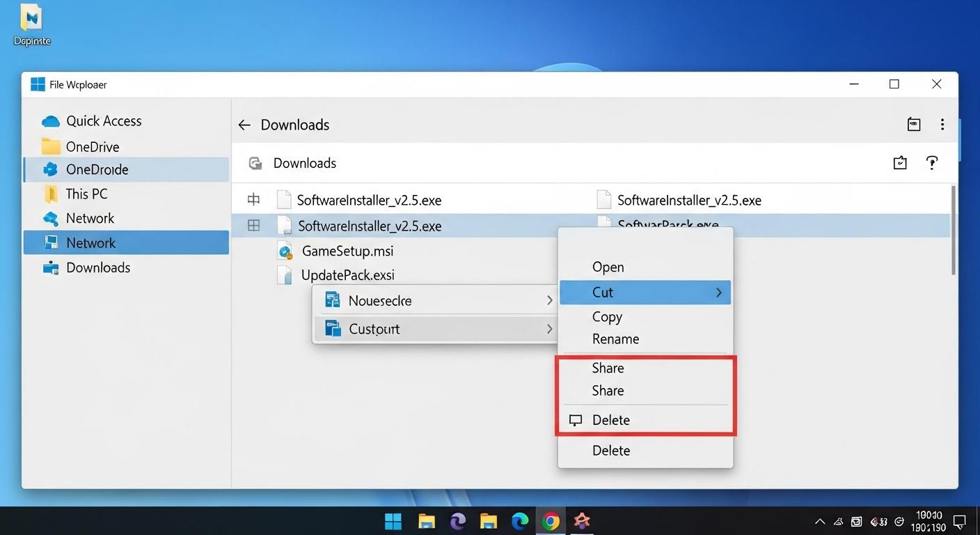Image resolution: width=980 pixels, height=535 pixels.
Task: Open the Downloads breadcrumb link
Action: pos(304,162)
